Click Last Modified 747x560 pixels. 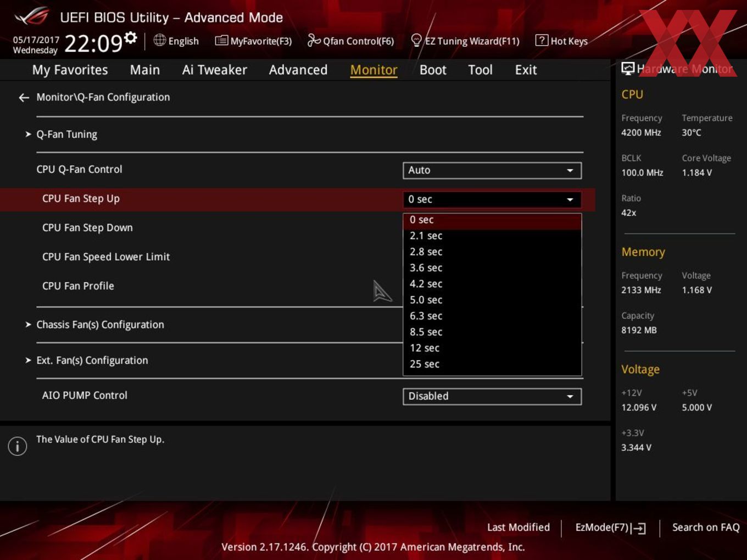[x=518, y=528]
